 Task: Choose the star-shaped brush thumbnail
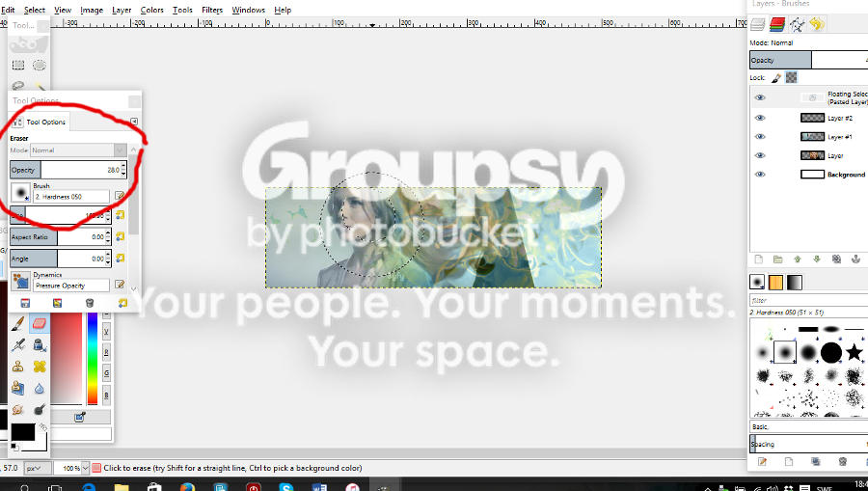[854, 352]
